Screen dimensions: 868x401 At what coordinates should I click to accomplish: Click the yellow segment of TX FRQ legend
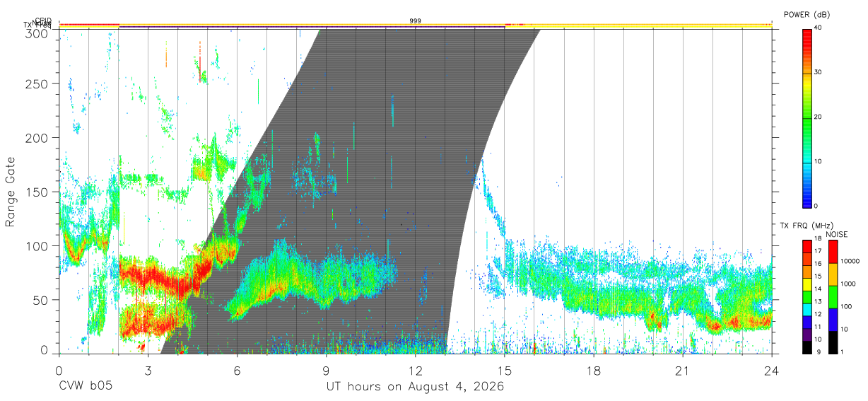click(807, 285)
